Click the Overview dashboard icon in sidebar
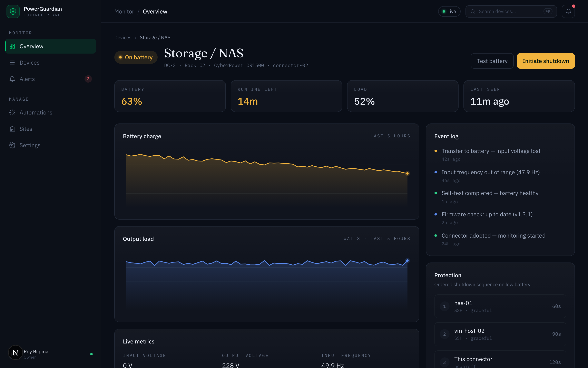The height and width of the screenshot is (368, 588). pyautogui.click(x=12, y=46)
